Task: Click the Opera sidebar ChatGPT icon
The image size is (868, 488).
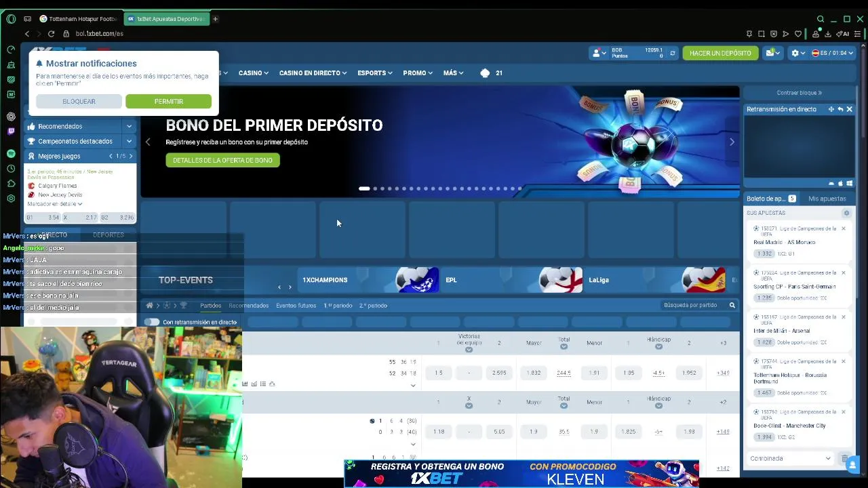Action: [x=11, y=117]
